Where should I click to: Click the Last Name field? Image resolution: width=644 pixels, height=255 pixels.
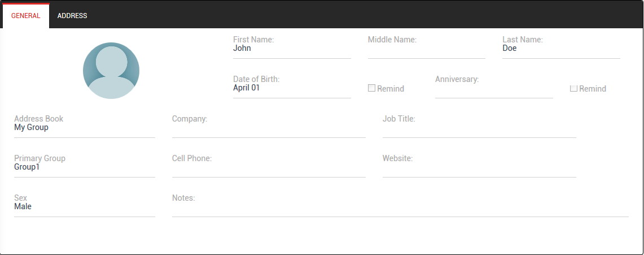561,49
